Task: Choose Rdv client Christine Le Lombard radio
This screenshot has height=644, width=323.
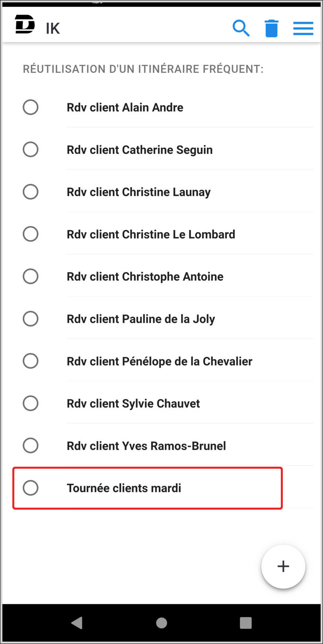Action: (x=31, y=234)
